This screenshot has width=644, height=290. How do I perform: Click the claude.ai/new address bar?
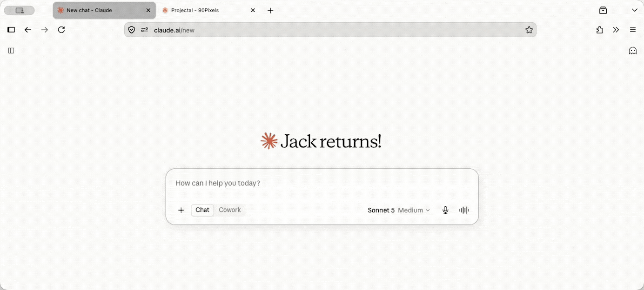pyautogui.click(x=330, y=30)
